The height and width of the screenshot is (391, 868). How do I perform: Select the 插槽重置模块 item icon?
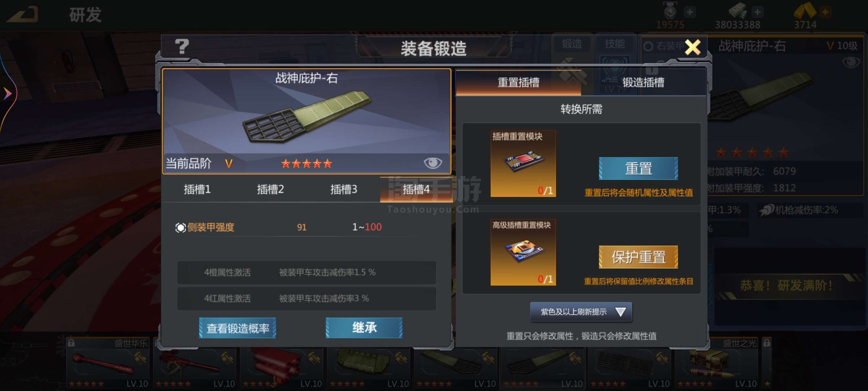[523, 164]
